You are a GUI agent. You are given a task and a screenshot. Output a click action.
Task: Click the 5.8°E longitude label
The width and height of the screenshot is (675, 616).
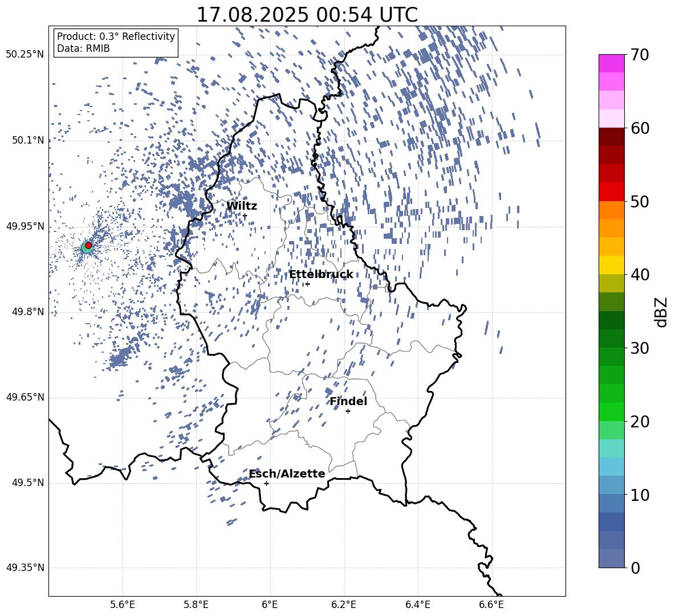(x=196, y=605)
